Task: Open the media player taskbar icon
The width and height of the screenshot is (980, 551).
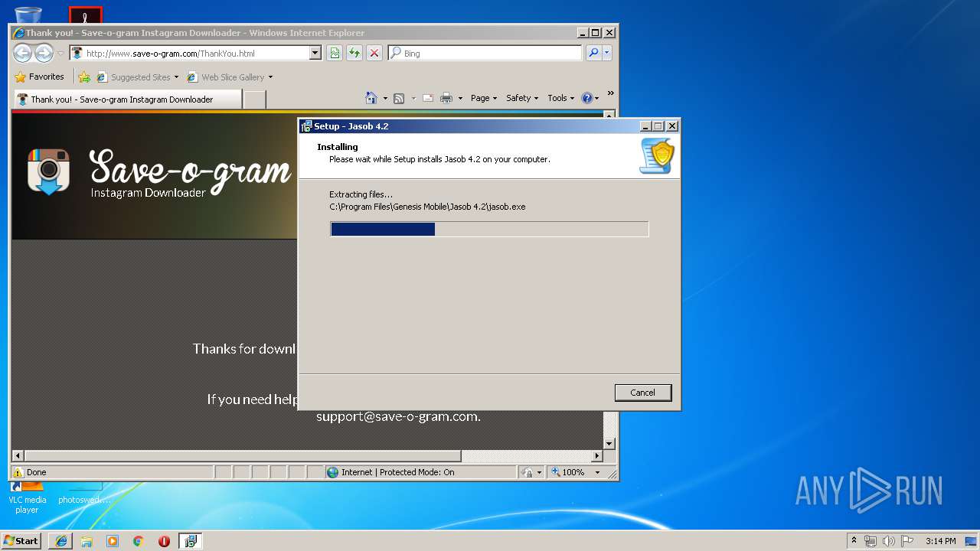Action: tap(113, 541)
